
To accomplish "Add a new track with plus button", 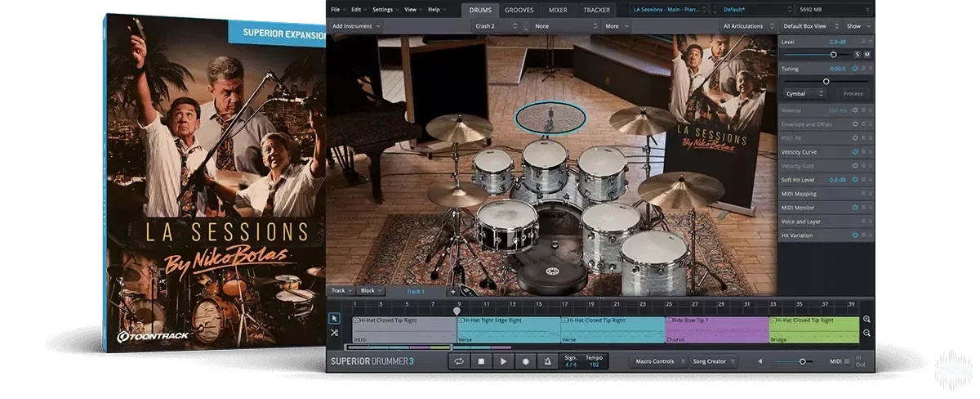I will (452, 291).
